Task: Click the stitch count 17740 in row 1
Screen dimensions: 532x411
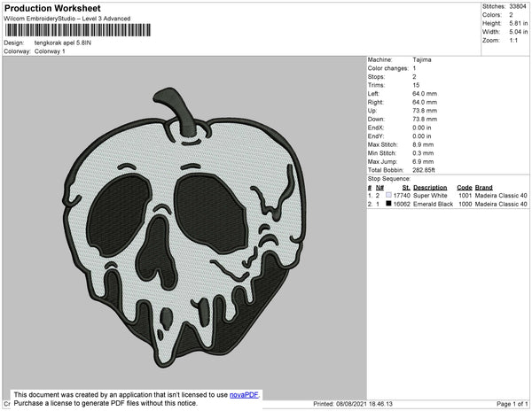Action: pyautogui.click(x=402, y=196)
